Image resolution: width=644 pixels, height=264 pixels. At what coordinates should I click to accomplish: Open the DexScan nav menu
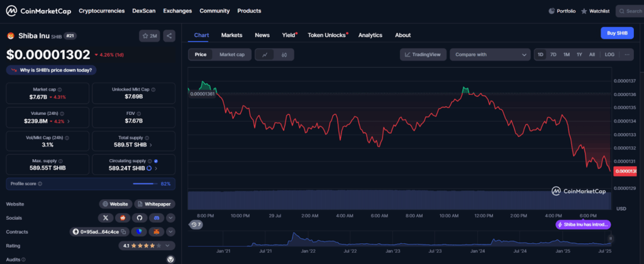click(x=144, y=11)
